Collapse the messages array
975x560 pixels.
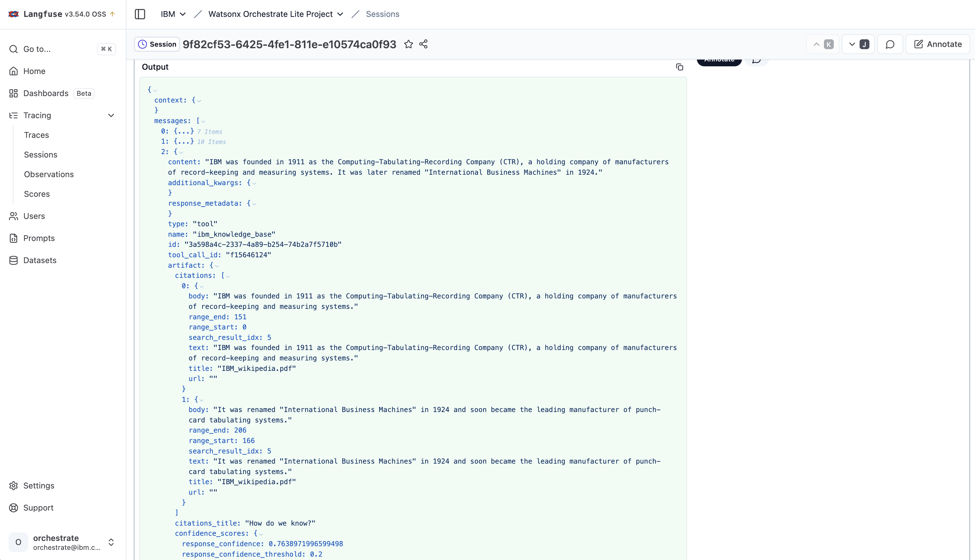[203, 122]
